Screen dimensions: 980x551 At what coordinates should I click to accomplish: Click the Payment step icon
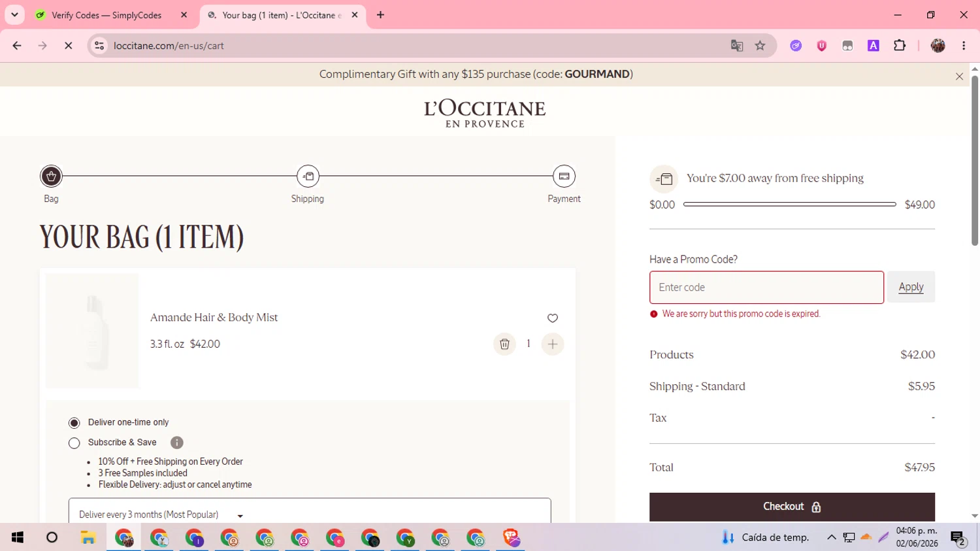coord(564,176)
